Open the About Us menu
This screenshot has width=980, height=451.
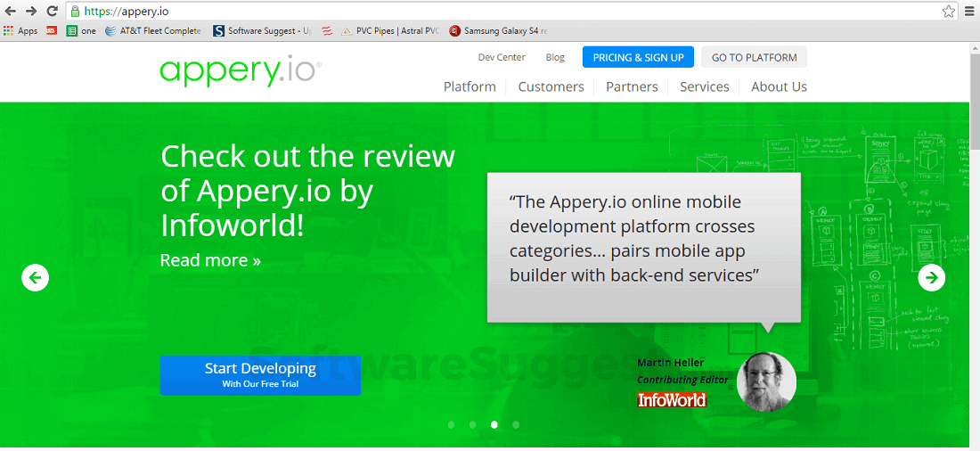click(x=779, y=87)
